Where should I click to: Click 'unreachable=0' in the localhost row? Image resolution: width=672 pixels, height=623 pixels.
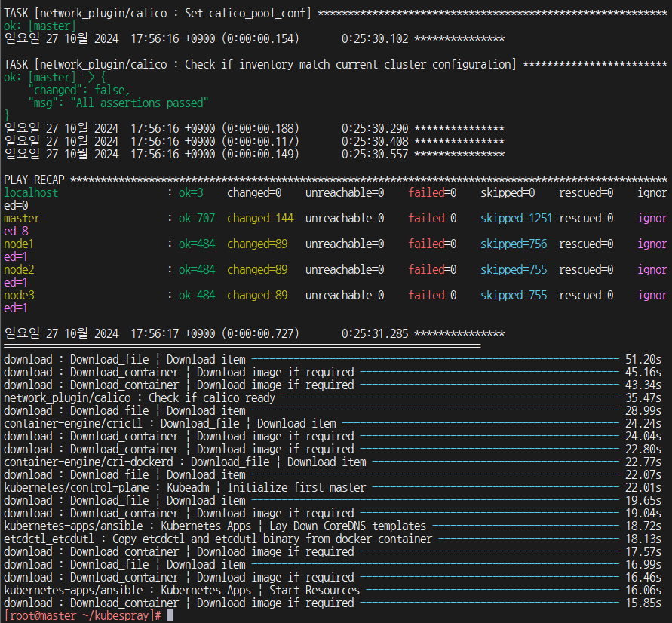[x=345, y=193]
